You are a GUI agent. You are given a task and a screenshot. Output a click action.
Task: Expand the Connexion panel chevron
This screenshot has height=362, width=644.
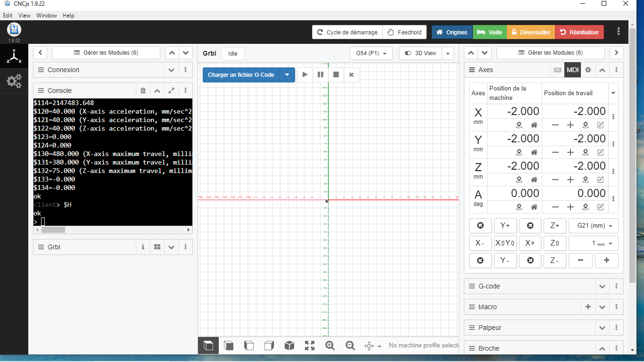171,70
